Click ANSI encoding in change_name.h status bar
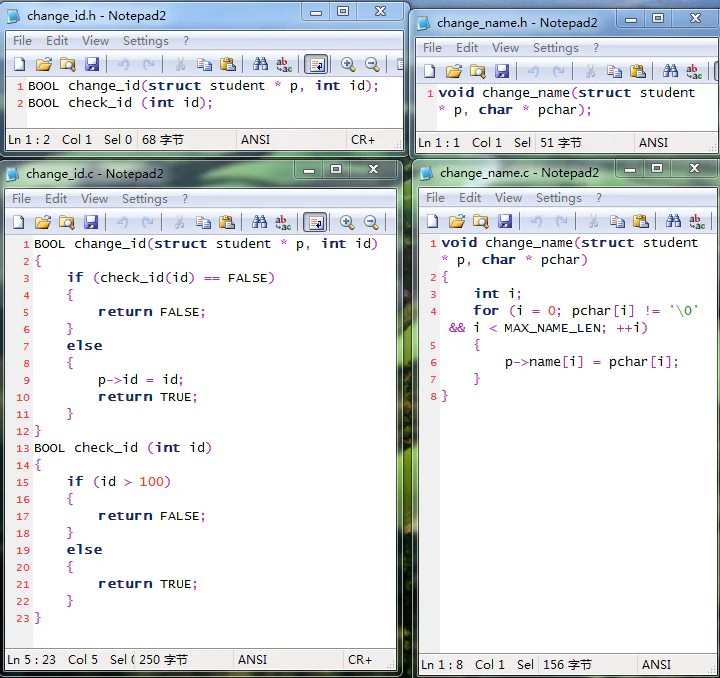720x678 pixels. tap(653, 143)
